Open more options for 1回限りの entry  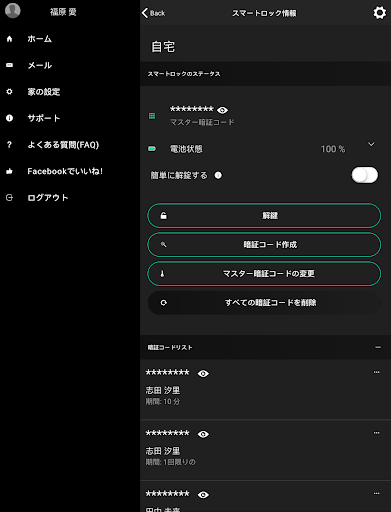coord(376,433)
